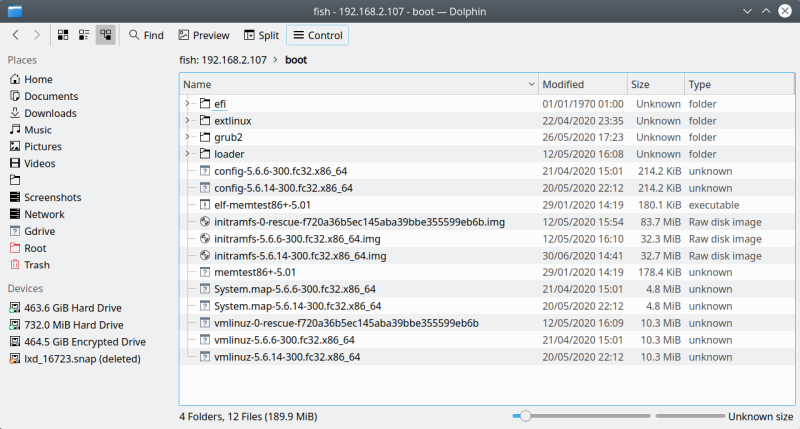
Task: Expand the grub2 folder arrow
Action: [x=187, y=137]
